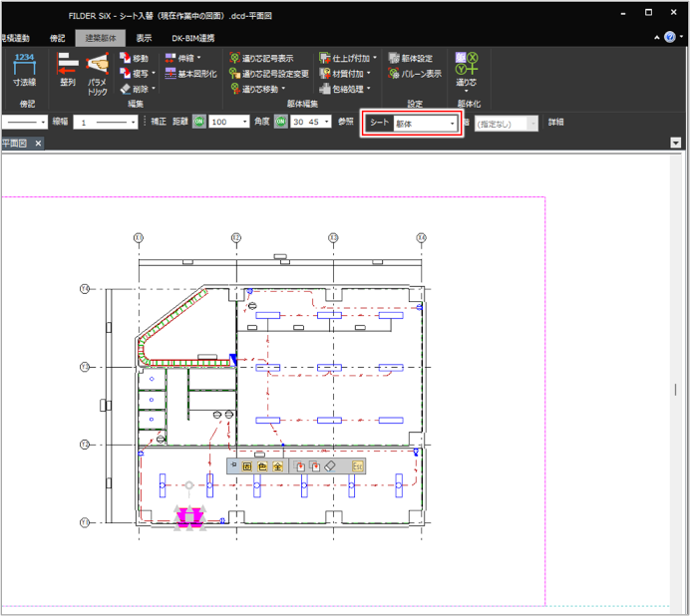Viewport: 690px width, 616px height.
Task: Expand the 線幅 line width dropdown
Action: click(107, 122)
